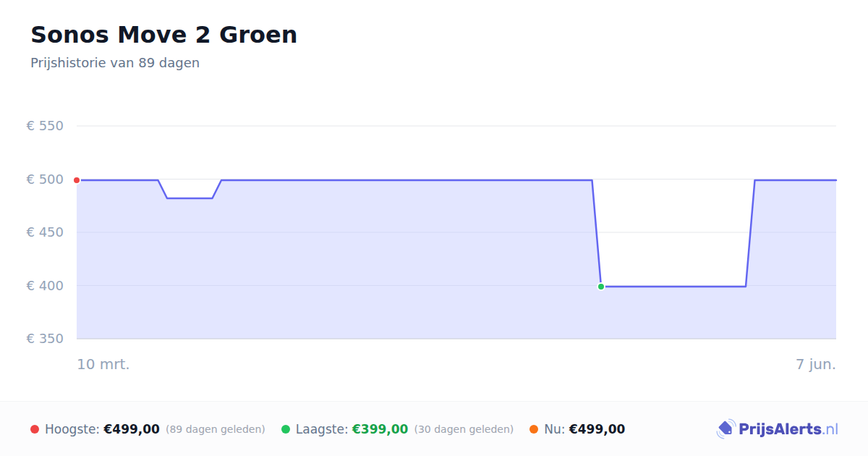Click the '30 dagen geleden' note
868x456 pixels.
tap(464, 429)
